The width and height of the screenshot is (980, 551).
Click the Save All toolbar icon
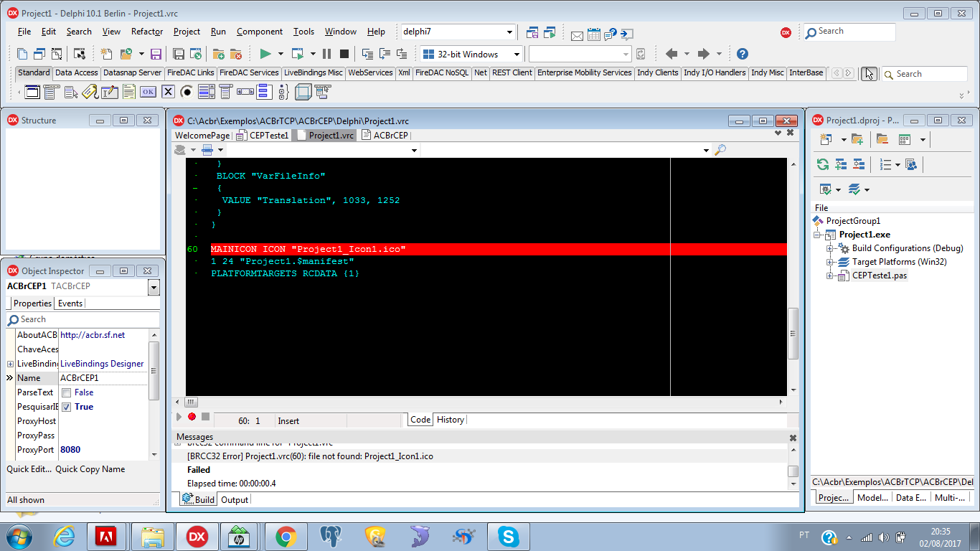179,54
